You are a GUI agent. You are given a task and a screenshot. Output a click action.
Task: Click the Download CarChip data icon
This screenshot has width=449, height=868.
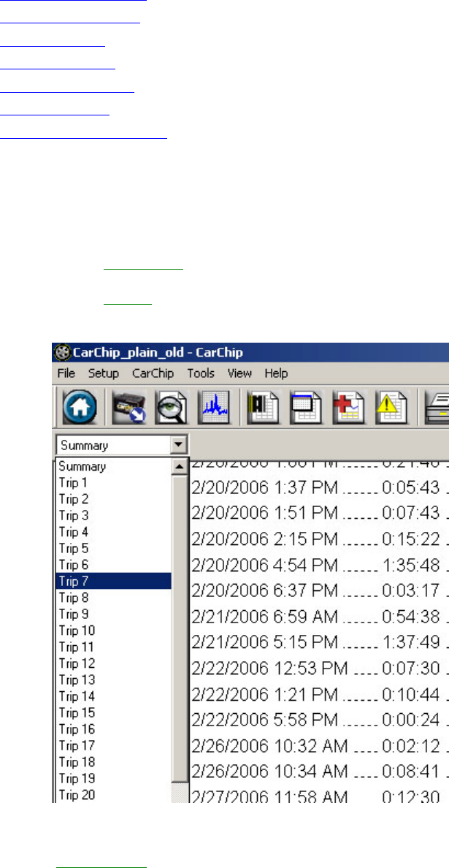tap(128, 407)
